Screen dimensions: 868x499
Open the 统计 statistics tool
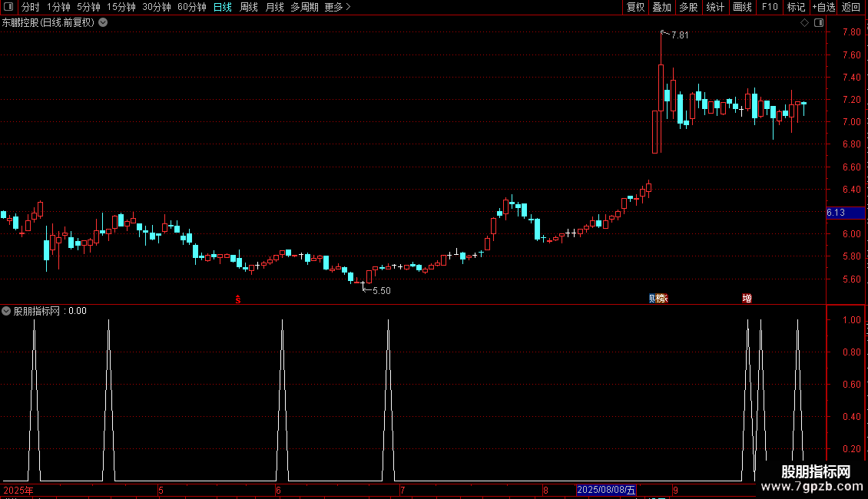tap(715, 7)
